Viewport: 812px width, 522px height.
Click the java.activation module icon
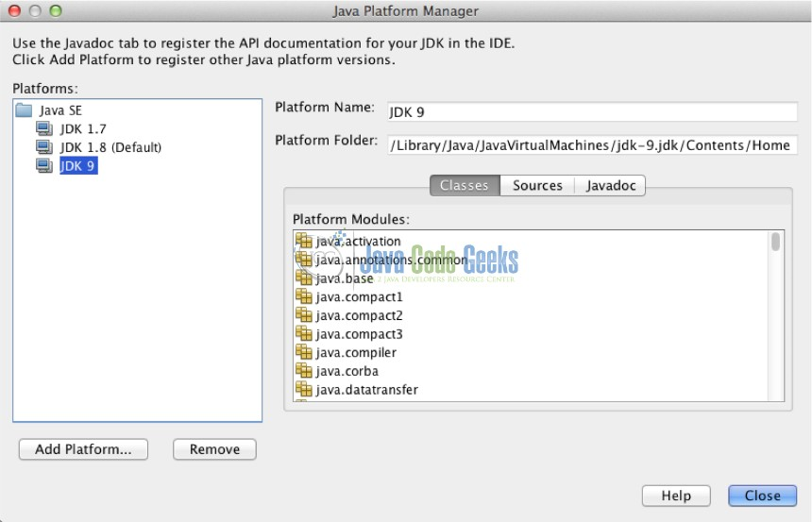(304, 241)
